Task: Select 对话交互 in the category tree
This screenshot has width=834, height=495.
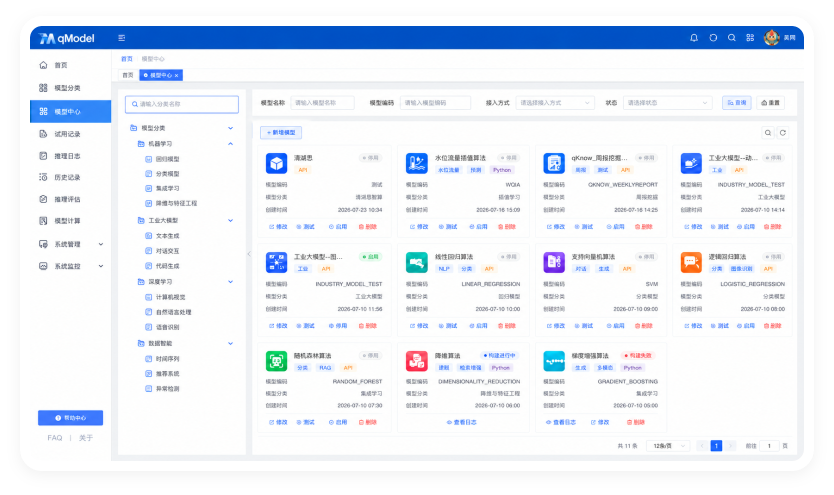Action: pyautogui.click(x=167, y=251)
